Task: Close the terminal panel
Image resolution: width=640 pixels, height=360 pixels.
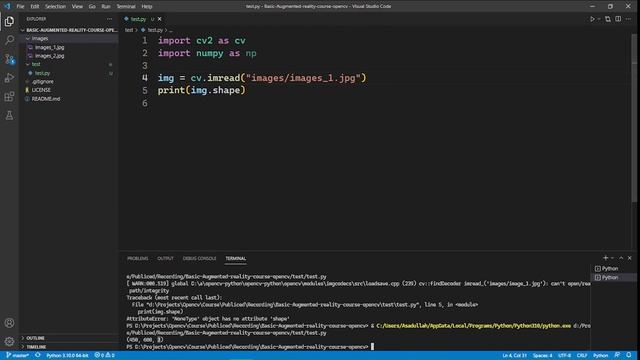Action: tap(629, 258)
